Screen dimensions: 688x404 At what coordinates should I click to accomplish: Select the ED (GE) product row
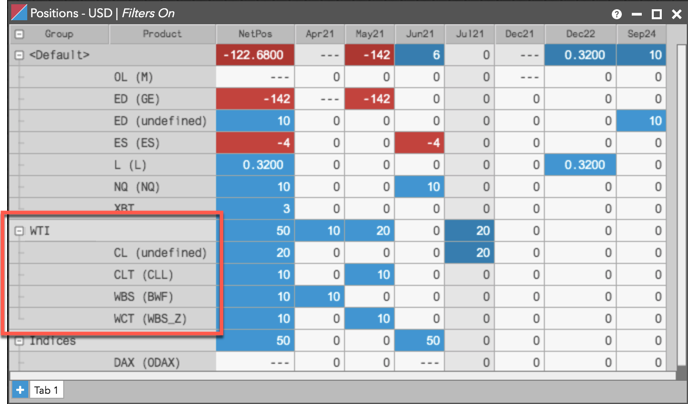pos(134,99)
